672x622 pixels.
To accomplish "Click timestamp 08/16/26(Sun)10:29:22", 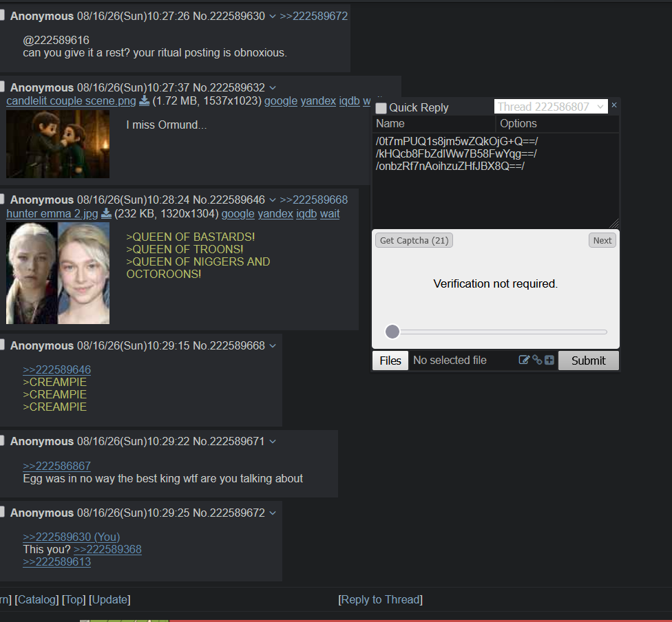I will coord(134,441).
